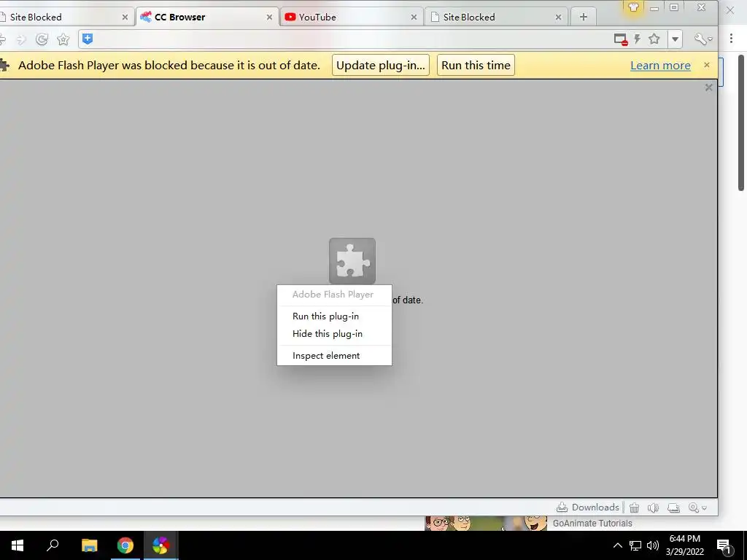The height and width of the screenshot is (560, 747).
Task: Click the forward navigation arrow
Action: 21,39
